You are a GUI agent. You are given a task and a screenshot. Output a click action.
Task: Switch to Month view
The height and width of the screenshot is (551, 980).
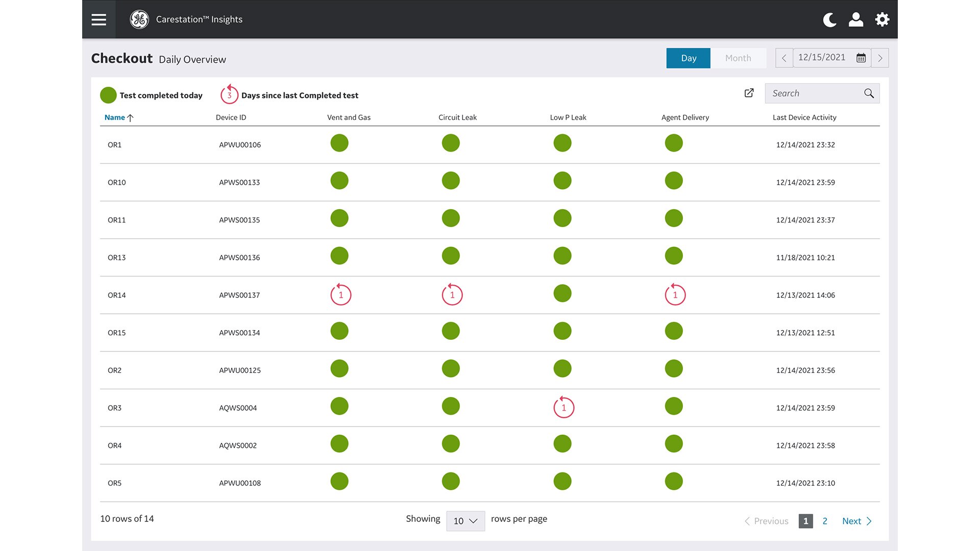pyautogui.click(x=738, y=58)
